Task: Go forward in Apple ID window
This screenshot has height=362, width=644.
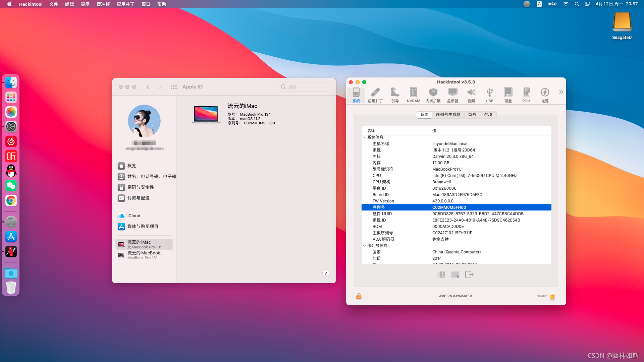Action: coord(160,87)
